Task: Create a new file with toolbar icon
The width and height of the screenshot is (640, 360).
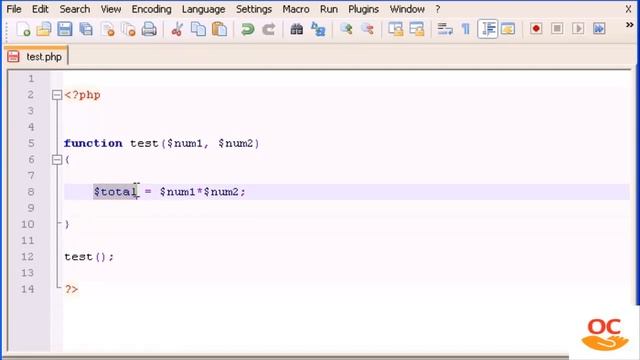Action: 23,29
